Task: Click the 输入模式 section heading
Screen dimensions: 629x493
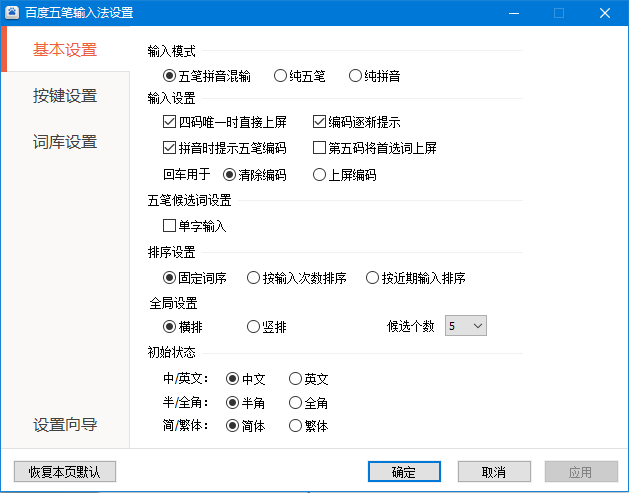Action: pyautogui.click(x=172, y=51)
